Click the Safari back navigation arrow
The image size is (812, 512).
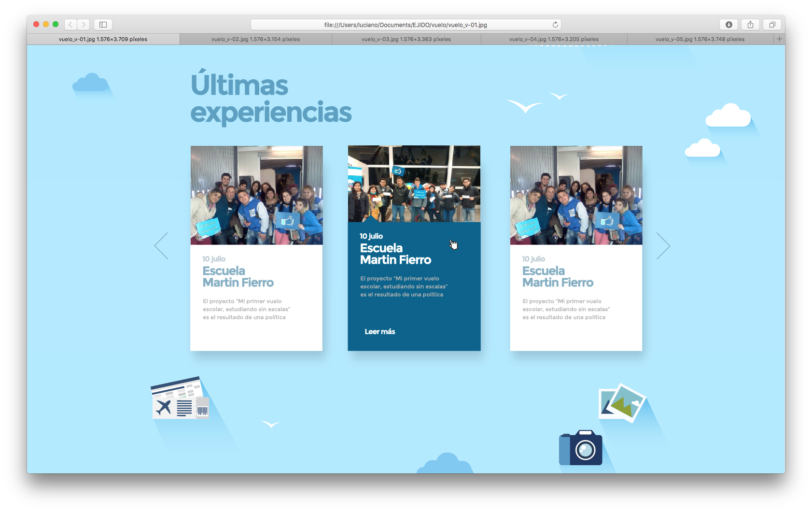coord(71,25)
